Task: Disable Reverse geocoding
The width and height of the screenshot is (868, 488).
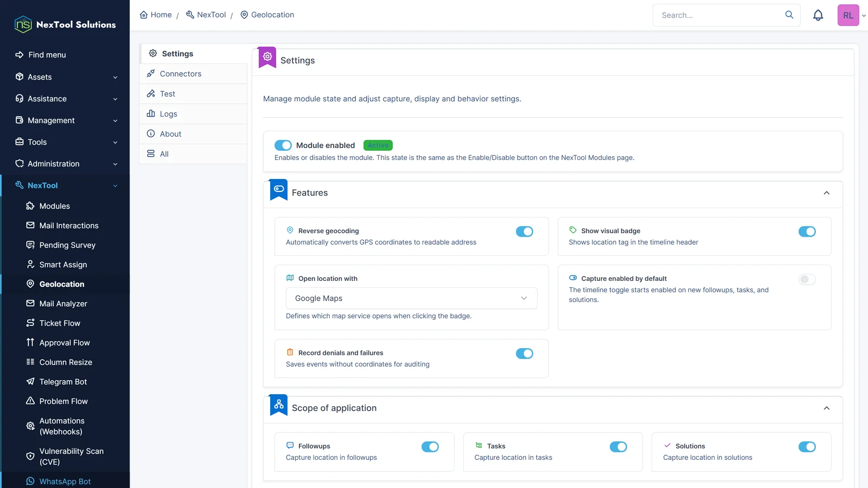Action: [525, 232]
